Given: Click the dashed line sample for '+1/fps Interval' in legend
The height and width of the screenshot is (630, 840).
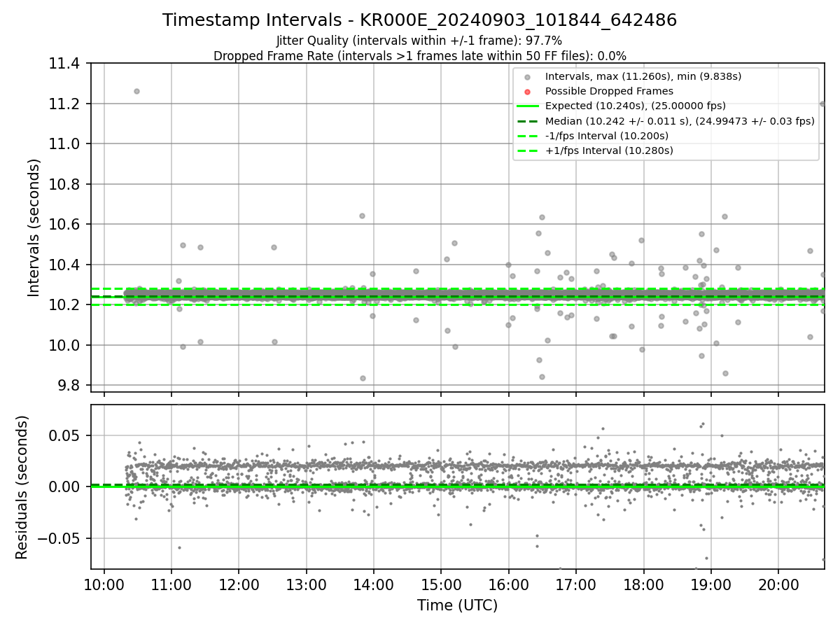Looking at the screenshot, I should (527, 150).
